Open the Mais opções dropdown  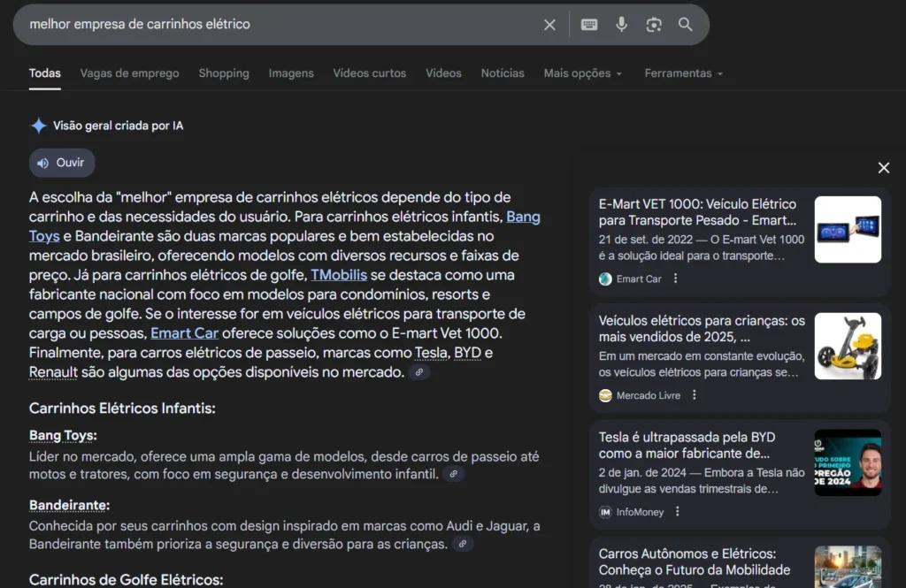[582, 73]
